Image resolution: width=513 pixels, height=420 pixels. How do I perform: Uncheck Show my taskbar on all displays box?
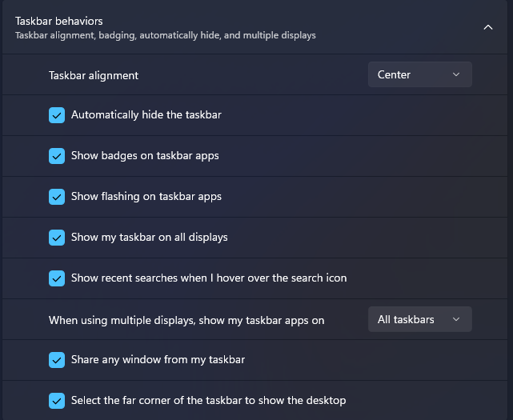[x=57, y=238]
